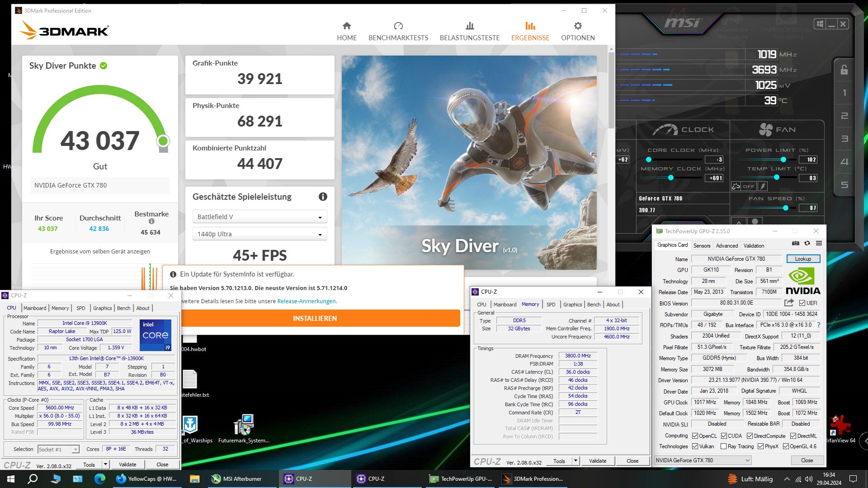Click the Afterburner link power/temp icon
The height and width of the screenshot is (488, 868).
pos(736,186)
